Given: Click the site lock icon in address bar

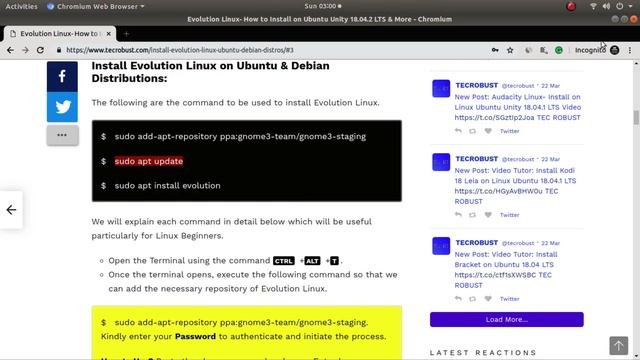Looking at the screenshot, I should [59, 50].
